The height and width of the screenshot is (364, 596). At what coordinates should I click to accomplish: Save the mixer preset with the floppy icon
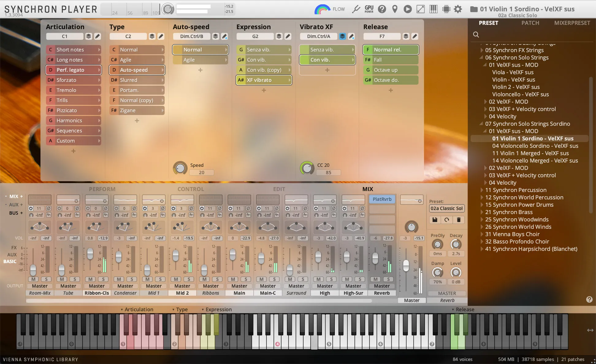(x=435, y=220)
